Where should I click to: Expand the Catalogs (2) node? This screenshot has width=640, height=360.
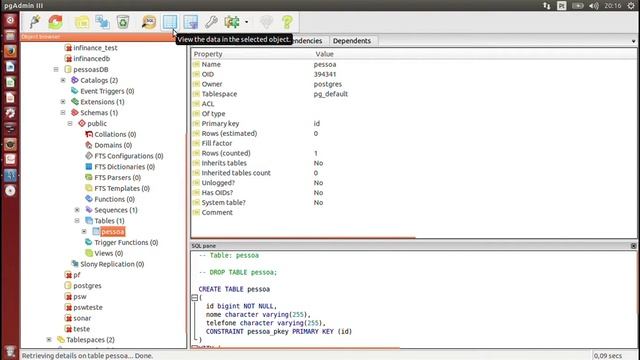pos(63,80)
